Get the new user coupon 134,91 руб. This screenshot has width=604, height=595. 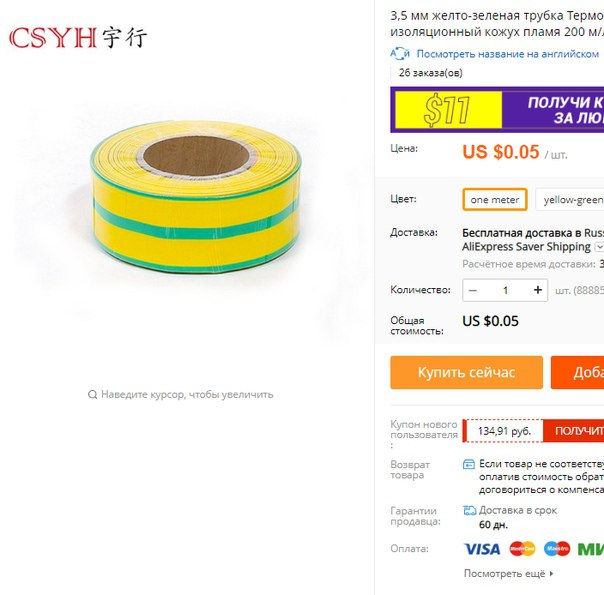click(x=573, y=431)
